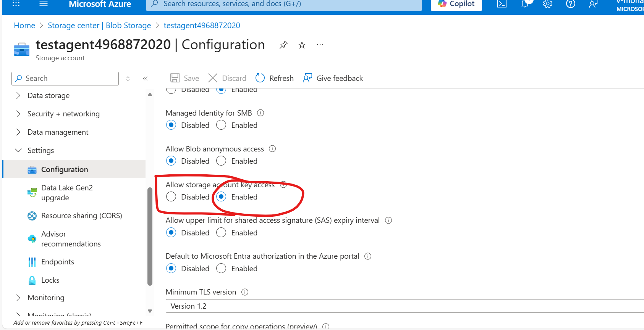Set Managed Identity for SMB to Disabled

tap(171, 125)
